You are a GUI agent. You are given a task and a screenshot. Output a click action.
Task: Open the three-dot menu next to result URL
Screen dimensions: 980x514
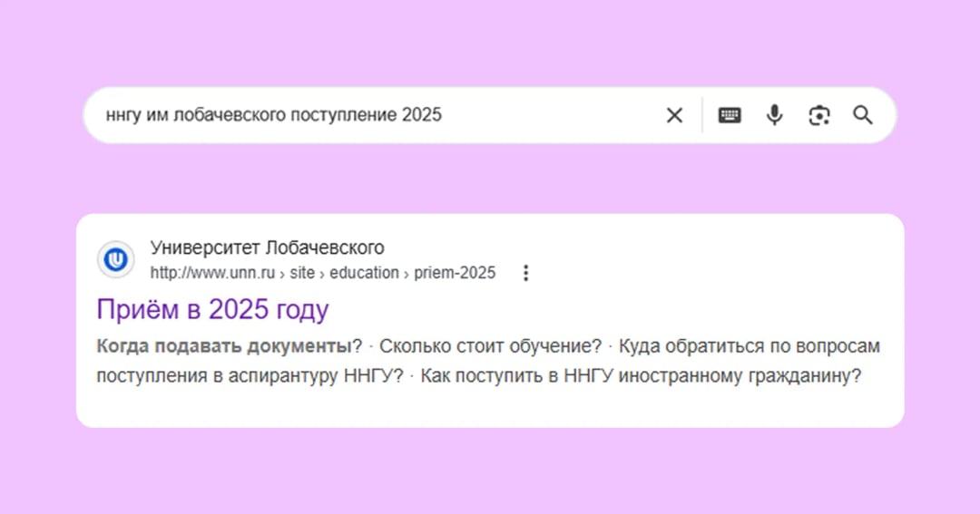[525, 273]
